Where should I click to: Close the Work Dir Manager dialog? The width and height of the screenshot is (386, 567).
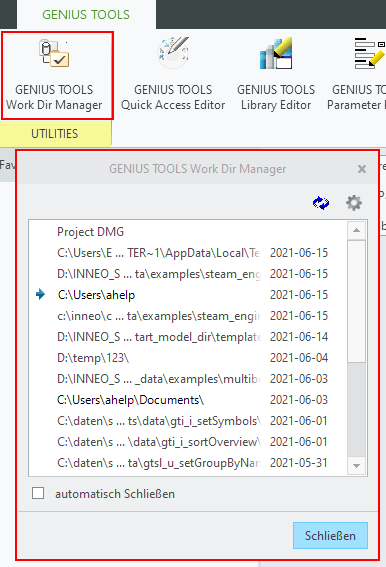pyautogui.click(x=362, y=169)
